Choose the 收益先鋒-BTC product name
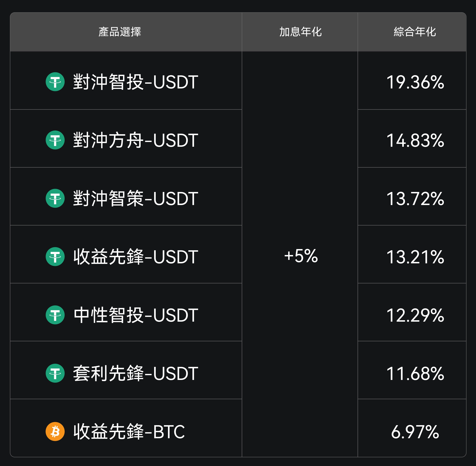This screenshot has width=476, height=466. [129, 431]
